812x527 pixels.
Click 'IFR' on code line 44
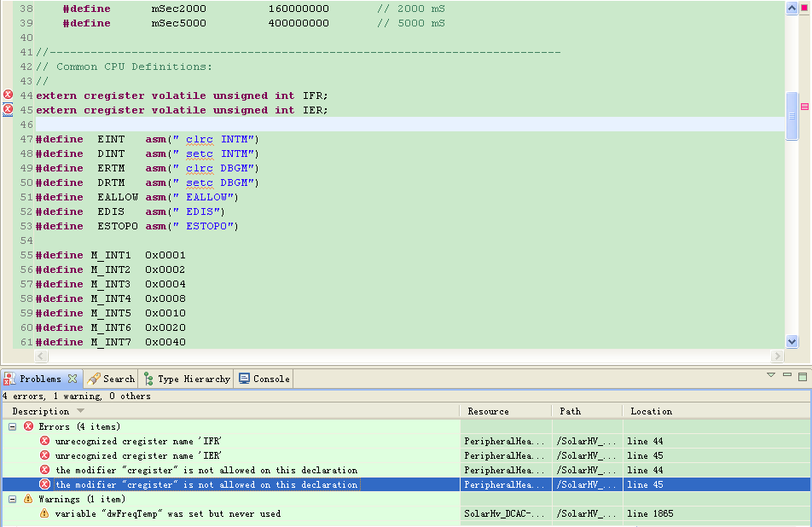[313, 96]
